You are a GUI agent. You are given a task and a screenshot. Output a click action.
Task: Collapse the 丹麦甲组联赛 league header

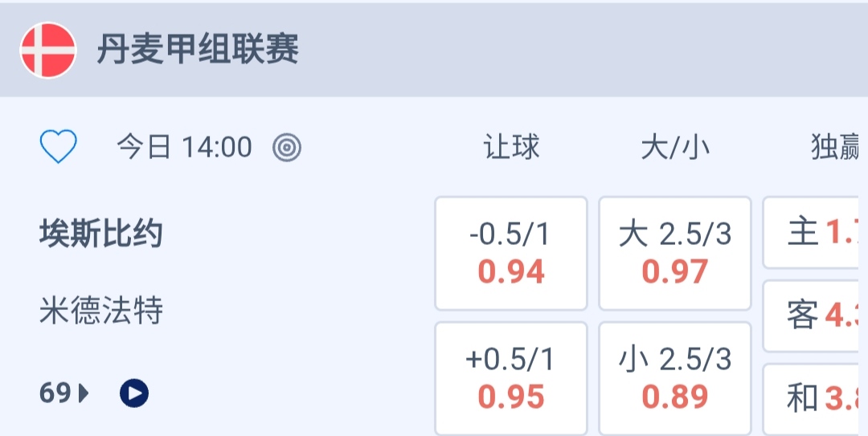pyautogui.click(x=198, y=50)
